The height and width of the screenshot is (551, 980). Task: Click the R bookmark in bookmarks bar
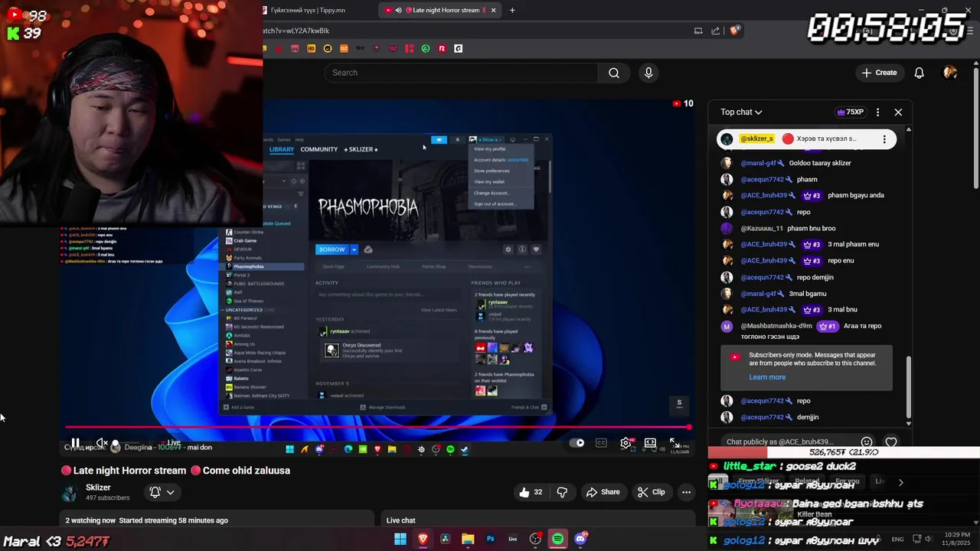442,48
